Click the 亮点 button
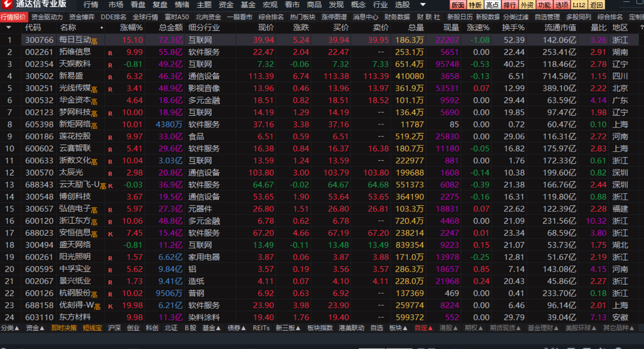Screen dimensions: 644x349 (492, 5)
